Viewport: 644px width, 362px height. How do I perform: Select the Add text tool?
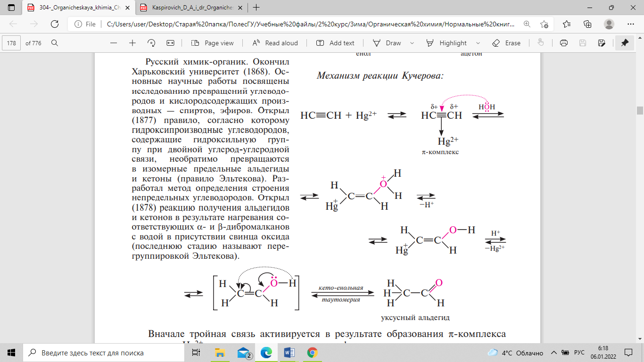point(335,43)
